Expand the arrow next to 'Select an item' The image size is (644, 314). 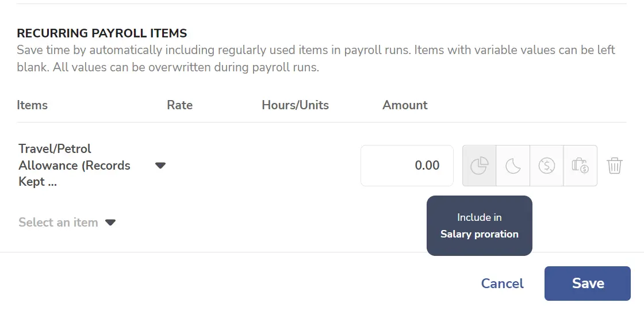110,223
